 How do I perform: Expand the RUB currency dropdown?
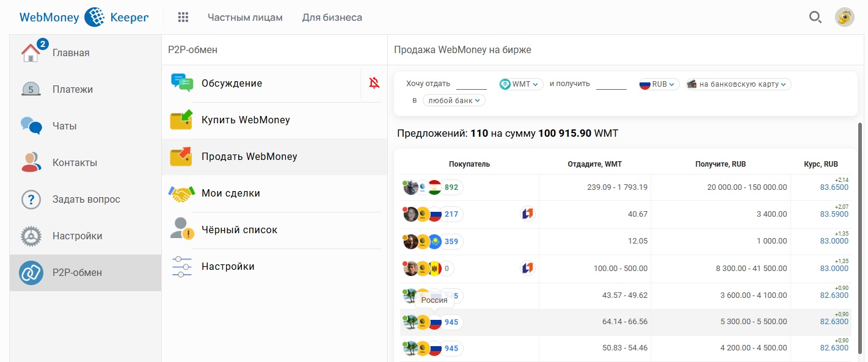659,84
